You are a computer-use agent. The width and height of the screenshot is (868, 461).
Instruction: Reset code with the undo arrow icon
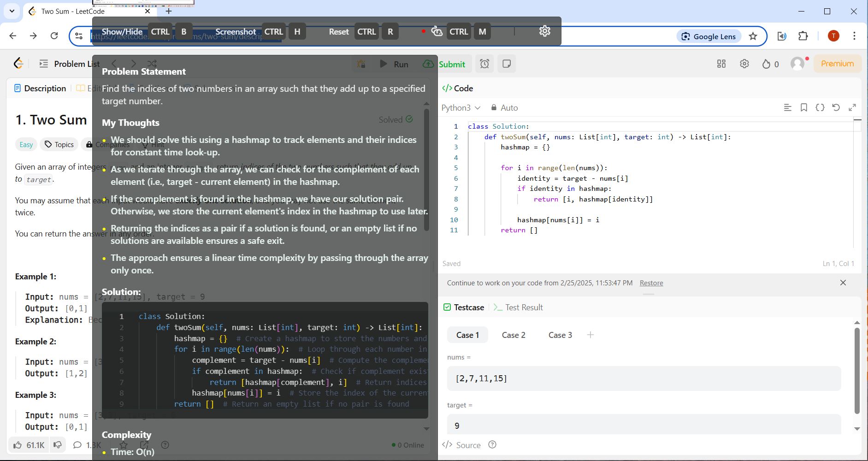click(x=836, y=107)
